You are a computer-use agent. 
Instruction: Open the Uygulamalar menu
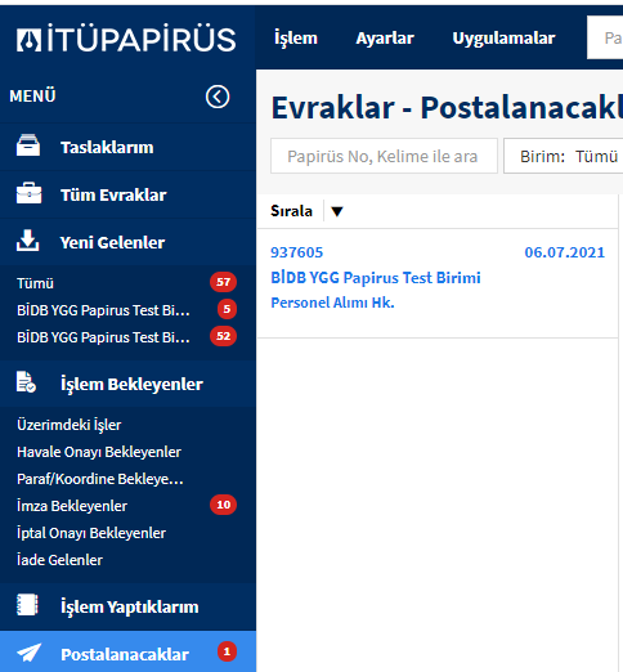coord(504,38)
